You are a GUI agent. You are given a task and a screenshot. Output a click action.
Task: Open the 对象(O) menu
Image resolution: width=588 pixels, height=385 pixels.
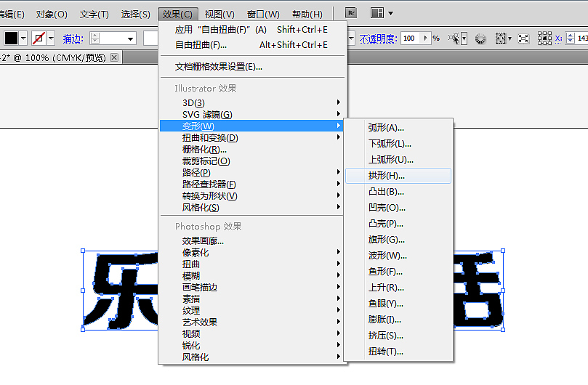[x=52, y=15]
